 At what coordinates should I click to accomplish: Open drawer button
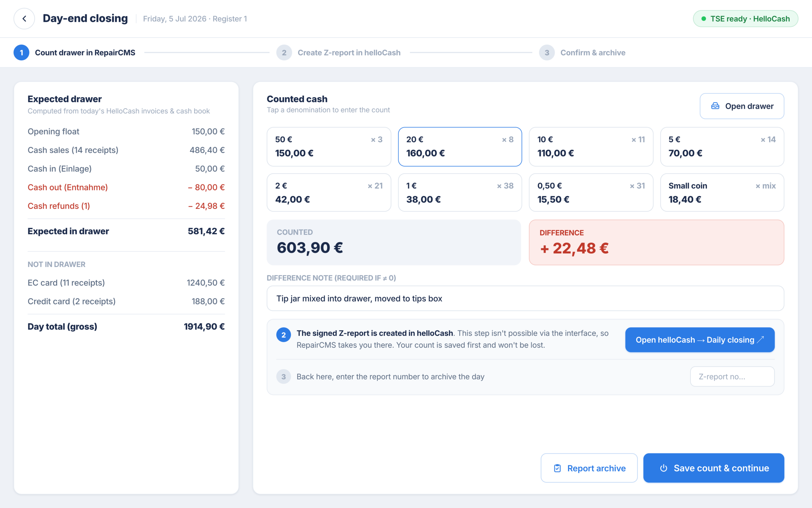click(x=742, y=106)
